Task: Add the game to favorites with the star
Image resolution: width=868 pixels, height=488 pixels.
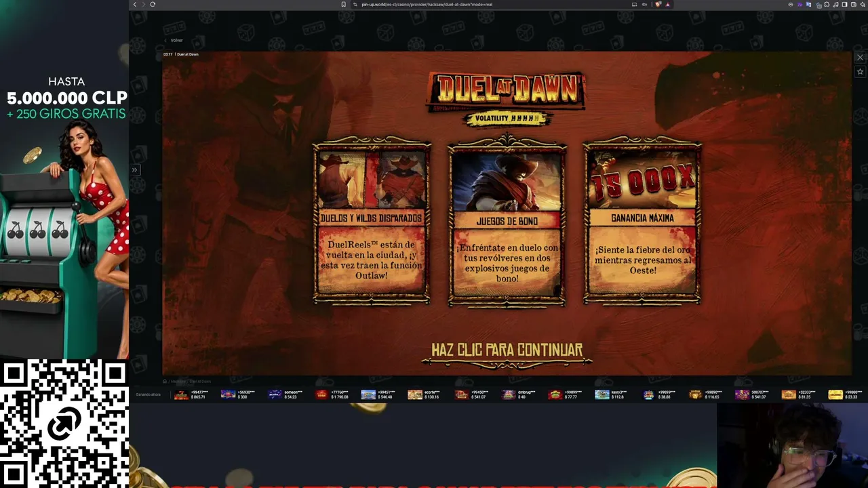Action: [860, 71]
